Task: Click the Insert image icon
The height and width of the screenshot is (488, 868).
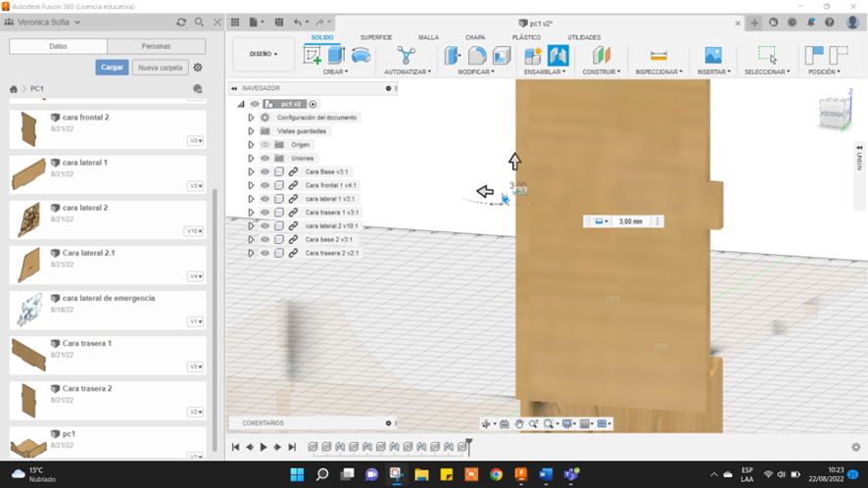Action: coord(713,56)
